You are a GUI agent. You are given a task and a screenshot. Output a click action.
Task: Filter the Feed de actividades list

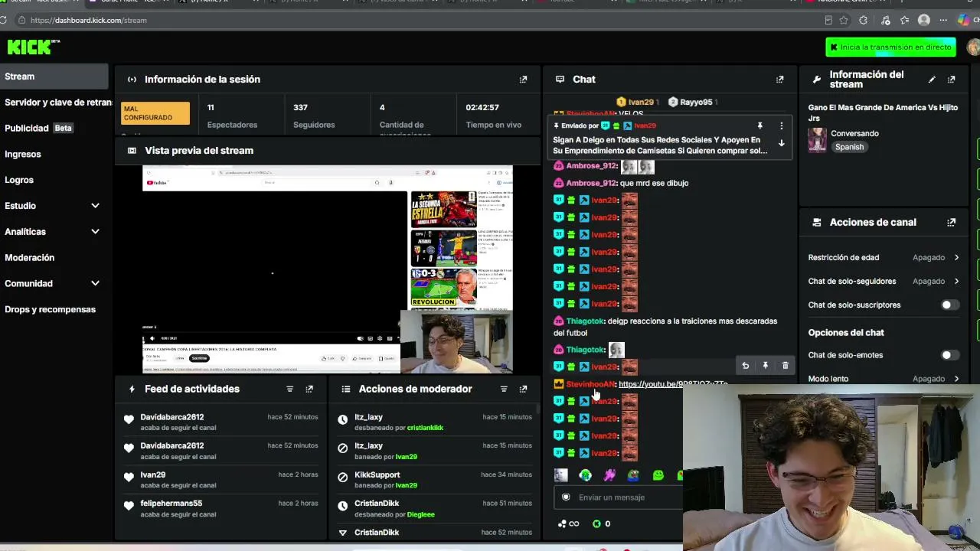[x=289, y=390]
